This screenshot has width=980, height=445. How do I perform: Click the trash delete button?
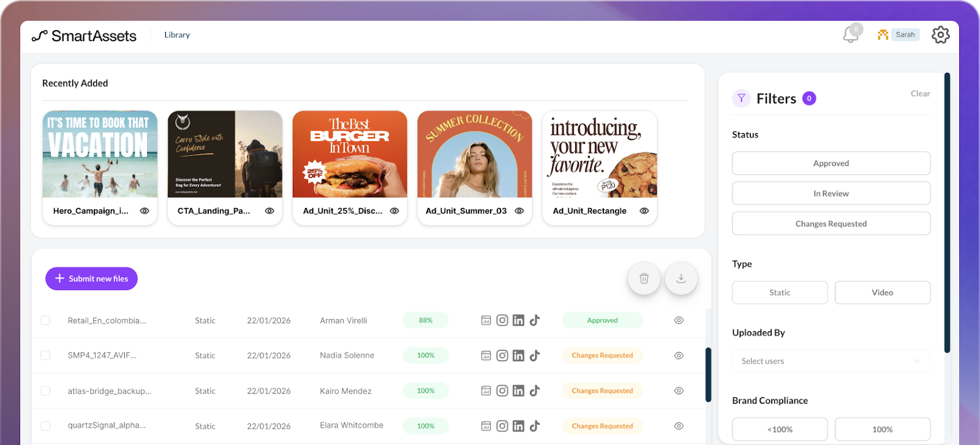[644, 279]
